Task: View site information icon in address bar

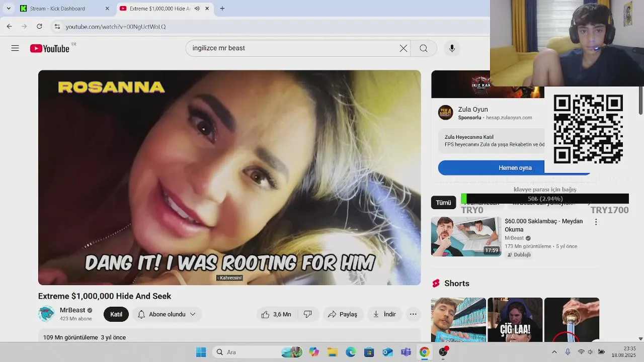Action: tap(57, 26)
